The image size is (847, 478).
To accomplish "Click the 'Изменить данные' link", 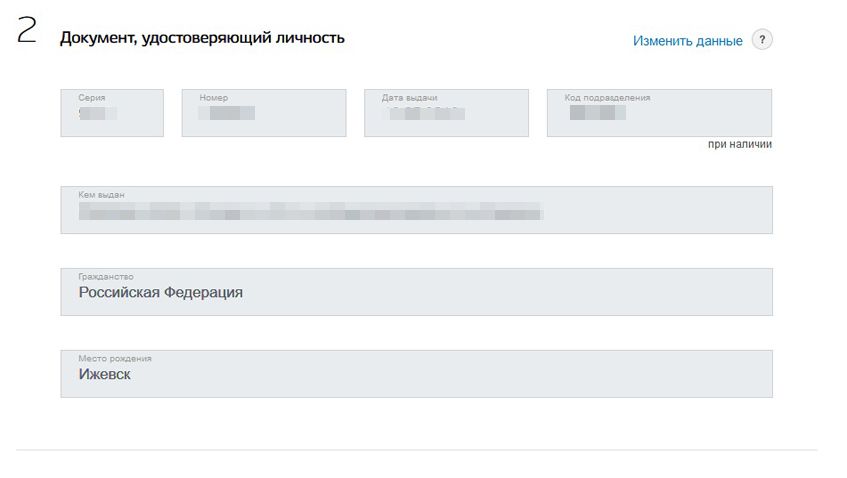I will tap(687, 41).
